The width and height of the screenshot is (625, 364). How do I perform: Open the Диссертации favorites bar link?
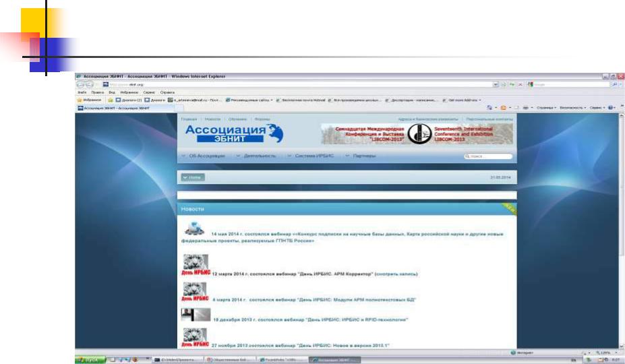tap(411, 100)
